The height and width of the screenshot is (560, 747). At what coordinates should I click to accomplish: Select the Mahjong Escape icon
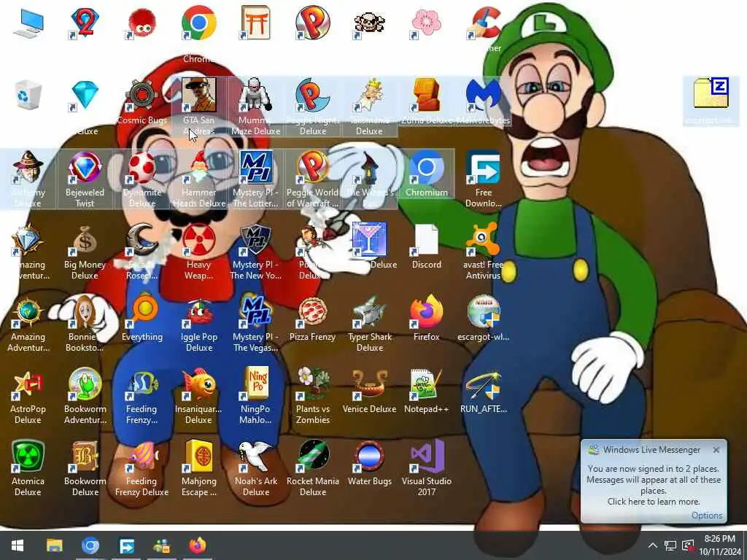(198, 456)
